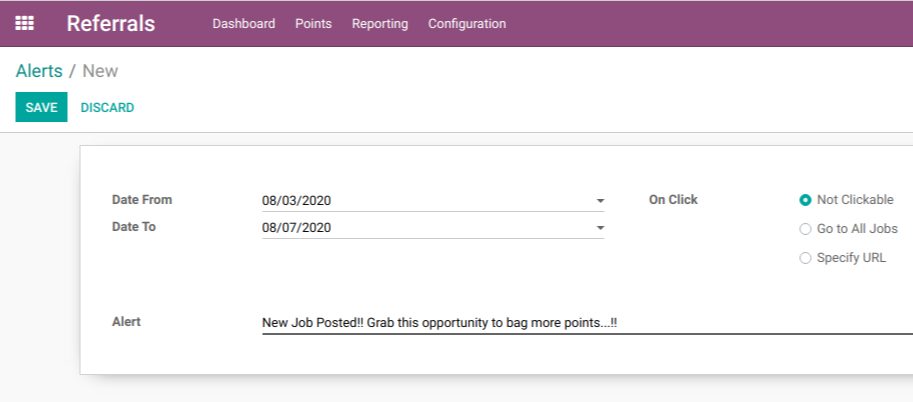Discard the alert changes
The height and width of the screenshot is (402, 913).
click(x=107, y=108)
